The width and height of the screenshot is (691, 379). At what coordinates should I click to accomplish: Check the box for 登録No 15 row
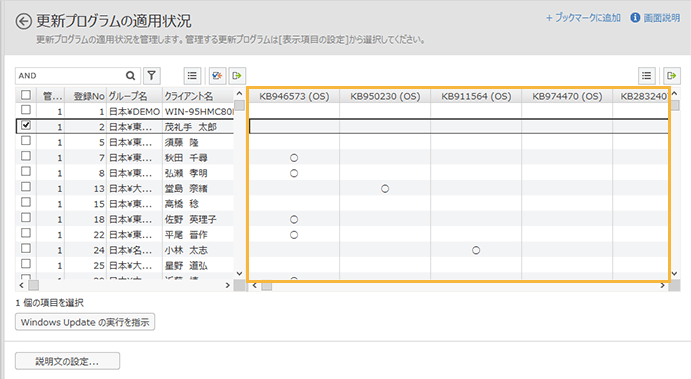pyautogui.click(x=26, y=202)
